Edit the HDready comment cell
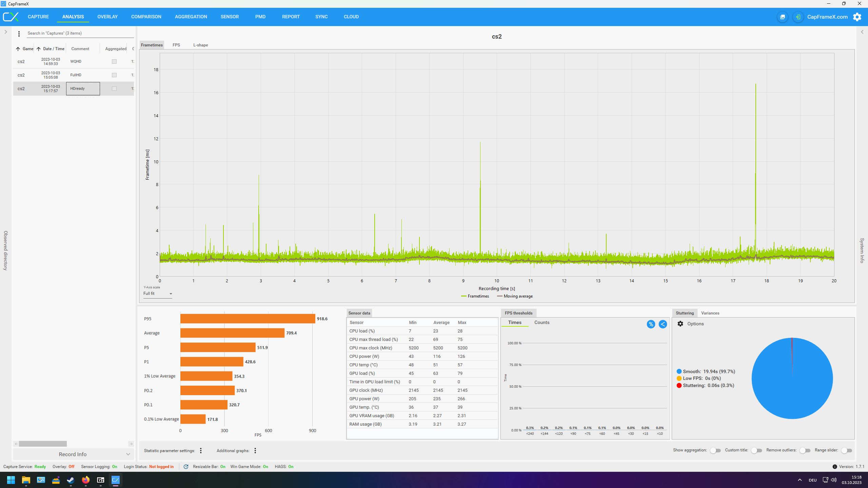Viewport: 868px width, 488px height. coord(83,89)
